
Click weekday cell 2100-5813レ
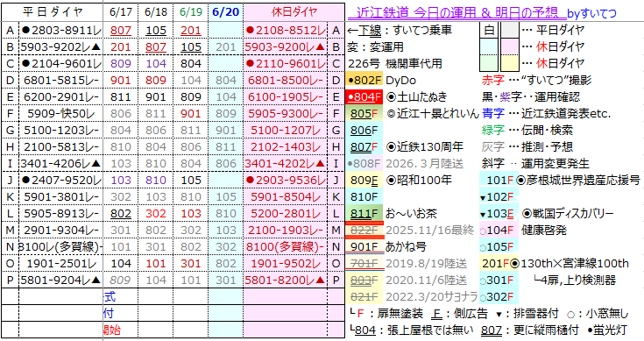coord(60,146)
